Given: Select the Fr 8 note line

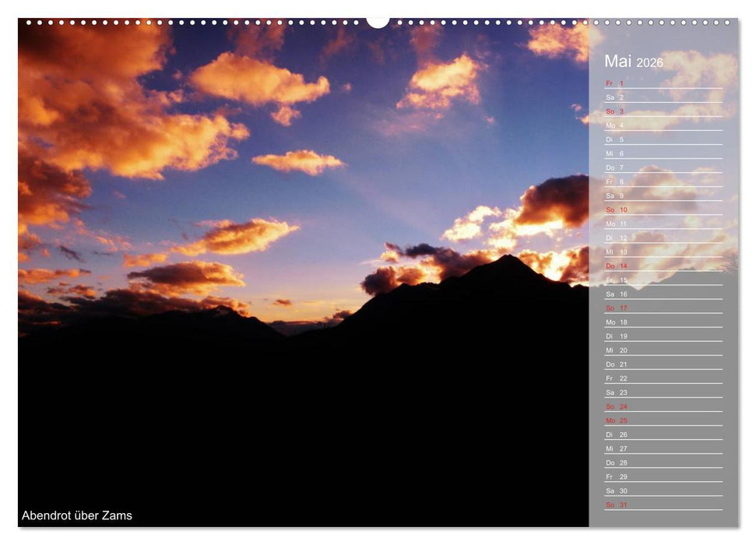Looking at the screenshot, I should click(x=662, y=181).
